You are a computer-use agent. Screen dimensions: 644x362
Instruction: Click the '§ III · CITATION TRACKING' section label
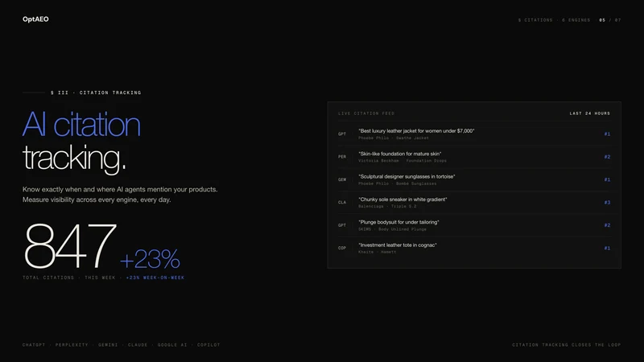(x=96, y=93)
